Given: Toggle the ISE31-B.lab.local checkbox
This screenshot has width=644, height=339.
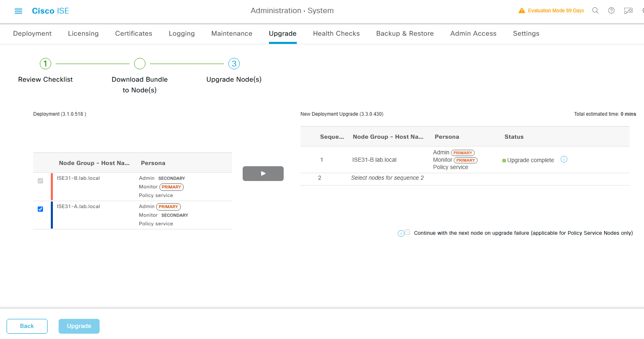Looking at the screenshot, I should click(x=40, y=181).
